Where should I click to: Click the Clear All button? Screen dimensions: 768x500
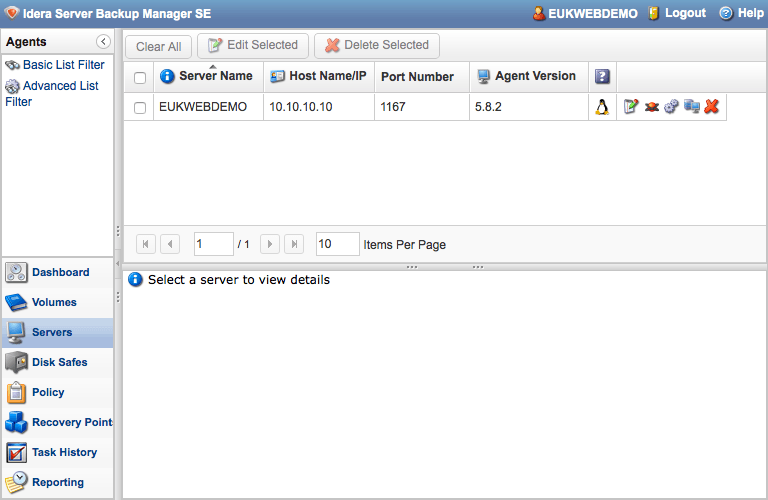(x=158, y=46)
